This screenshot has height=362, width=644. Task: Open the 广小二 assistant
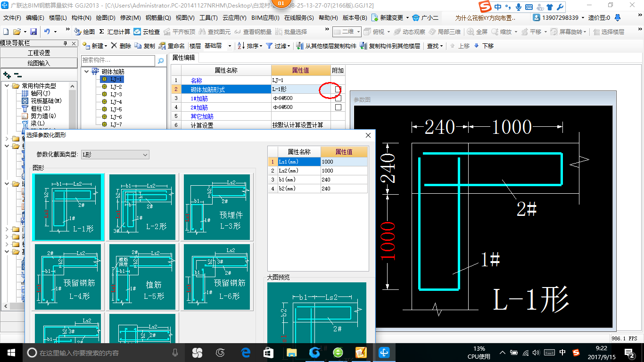tap(425, 17)
